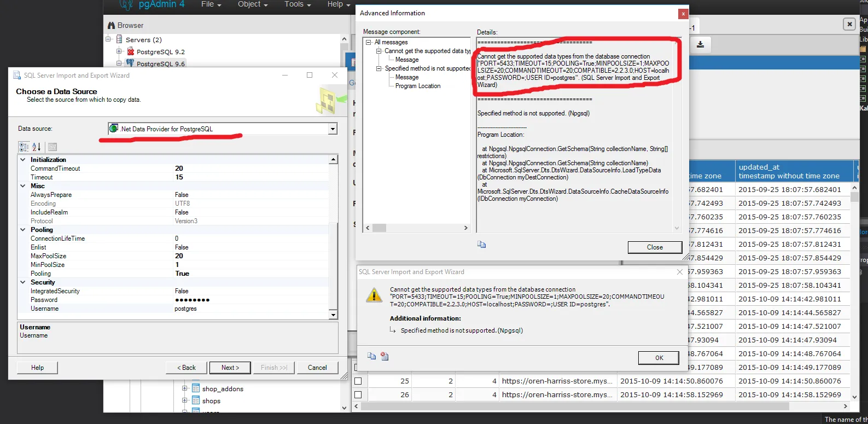
Task: Collapse the Servers (2) tree node
Action: [108, 39]
